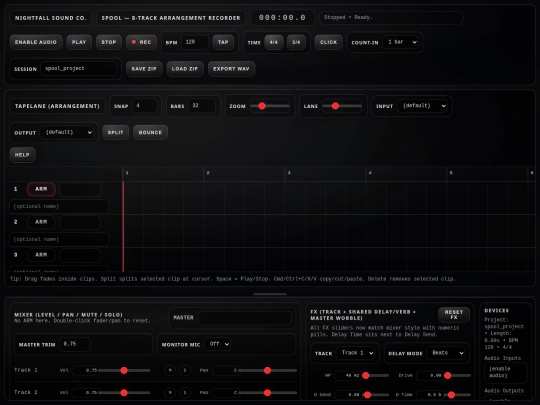Adjust Track 1 volume slider
540x405 pixels.
point(124,371)
